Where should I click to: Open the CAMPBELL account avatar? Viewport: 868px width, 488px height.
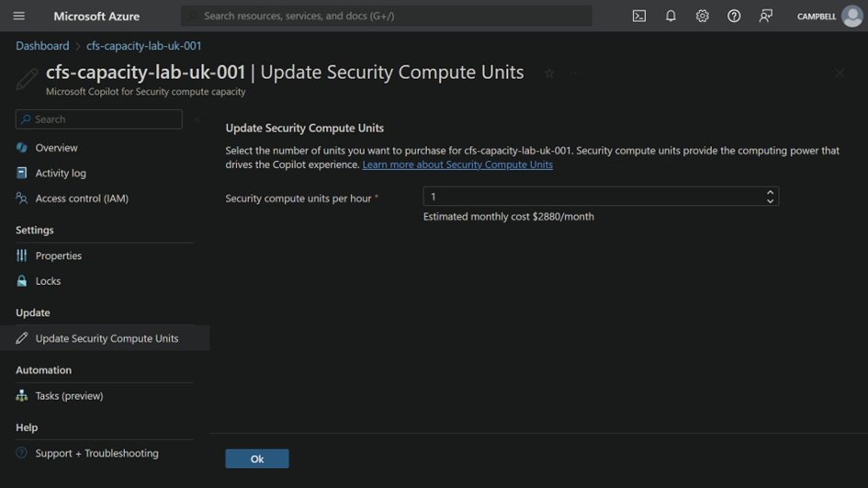(852, 16)
